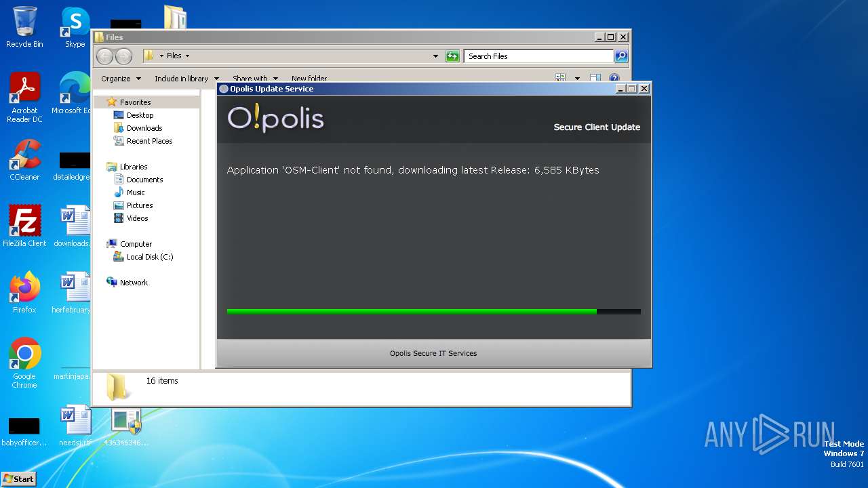Show explorer help icon
This screenshot has height=488, width=868.
614,79
